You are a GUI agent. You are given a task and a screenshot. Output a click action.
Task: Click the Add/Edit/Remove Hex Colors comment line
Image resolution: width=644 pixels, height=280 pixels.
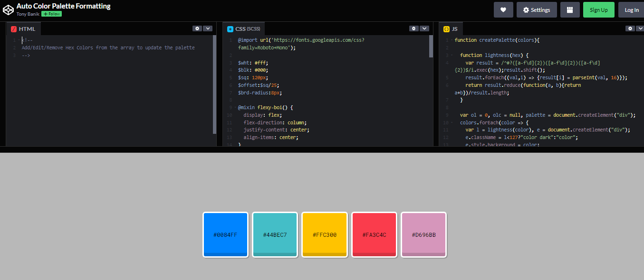coord(108,47)
